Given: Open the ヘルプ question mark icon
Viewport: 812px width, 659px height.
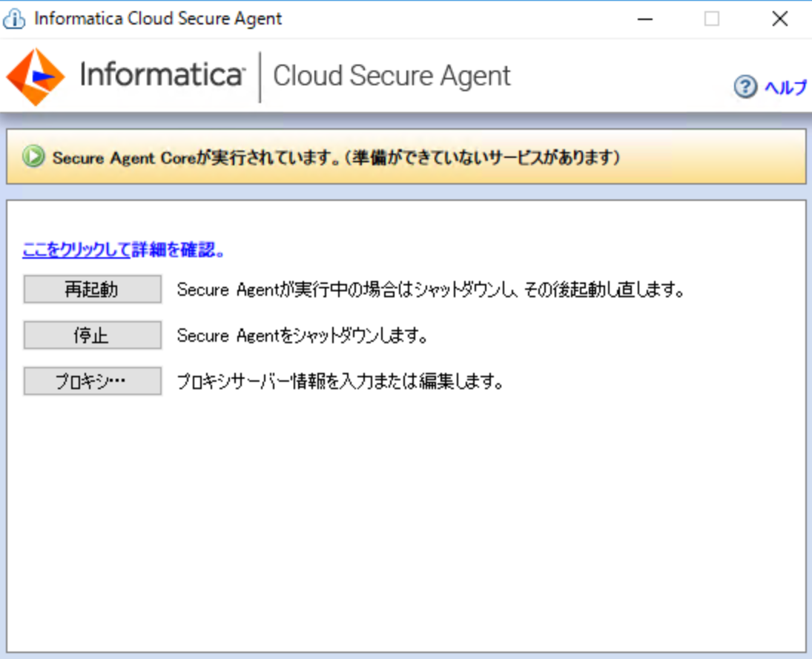Looking at the screenshot, I should coord(744,87).
